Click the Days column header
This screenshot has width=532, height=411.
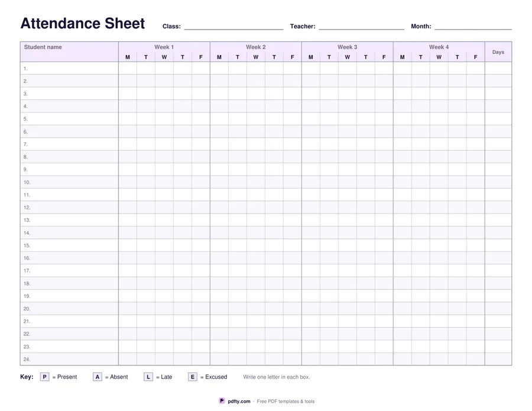498,52
